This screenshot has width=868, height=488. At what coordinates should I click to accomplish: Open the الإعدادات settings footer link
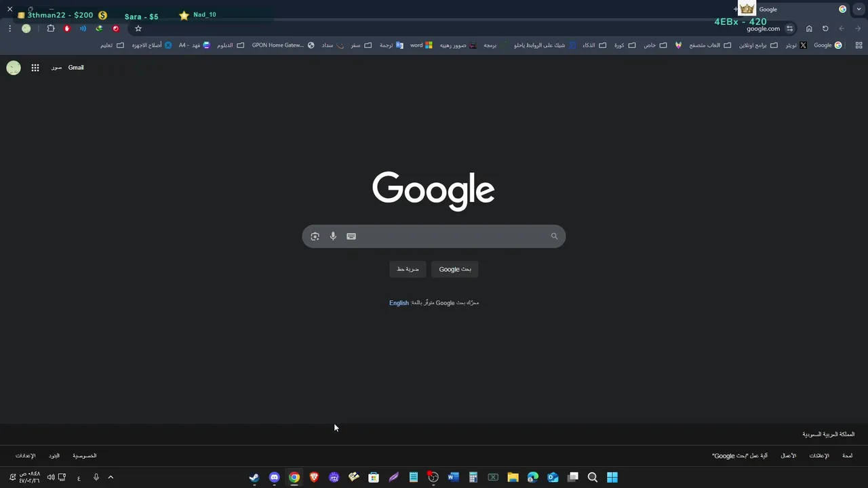pos(26,456)
